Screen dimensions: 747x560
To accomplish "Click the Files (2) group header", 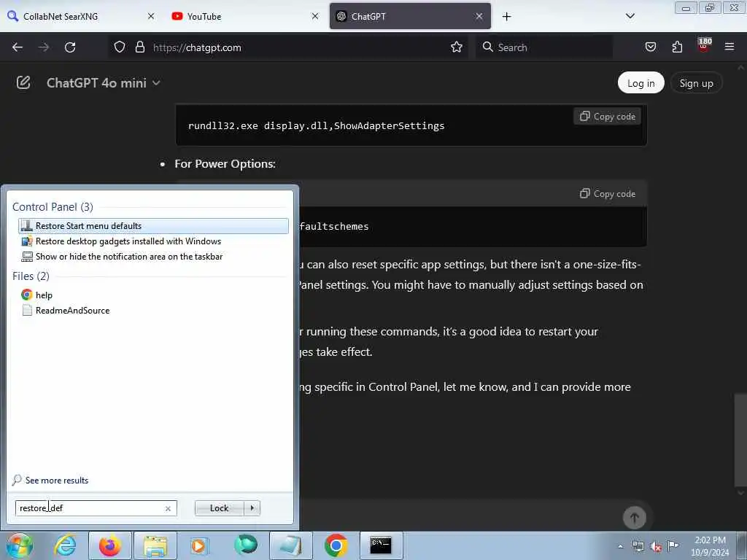I will 31,276.
